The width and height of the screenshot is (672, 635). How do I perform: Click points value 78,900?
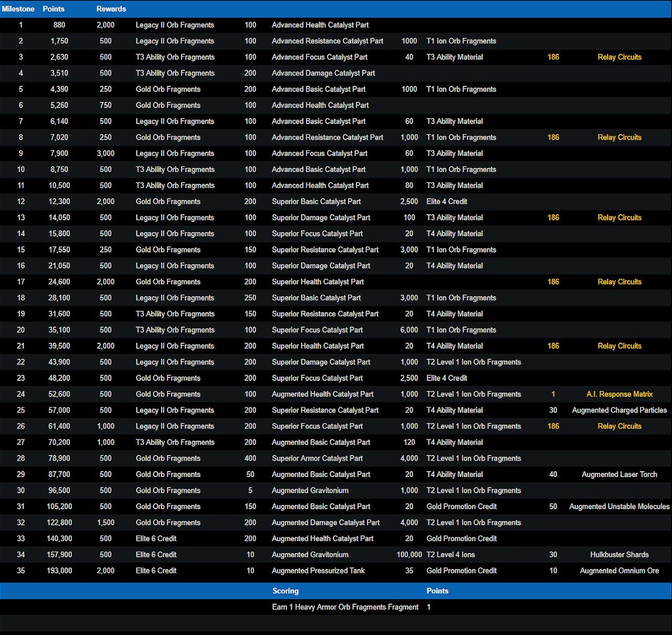tap(59, 458)
